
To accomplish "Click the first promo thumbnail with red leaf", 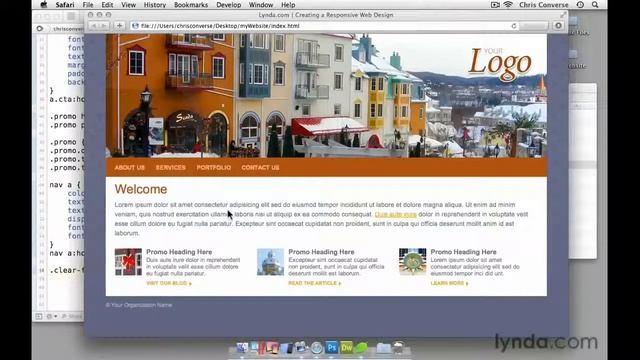I will pos(128,262).
